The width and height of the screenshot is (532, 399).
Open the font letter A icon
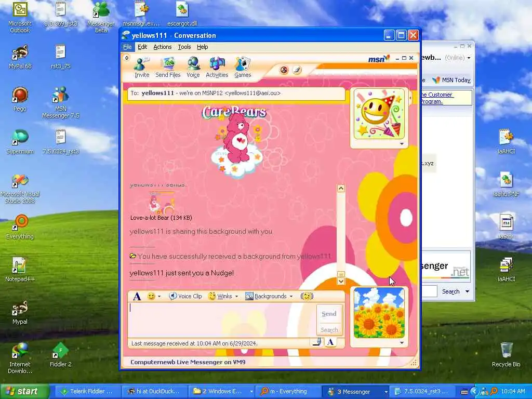tap(137, 296)
